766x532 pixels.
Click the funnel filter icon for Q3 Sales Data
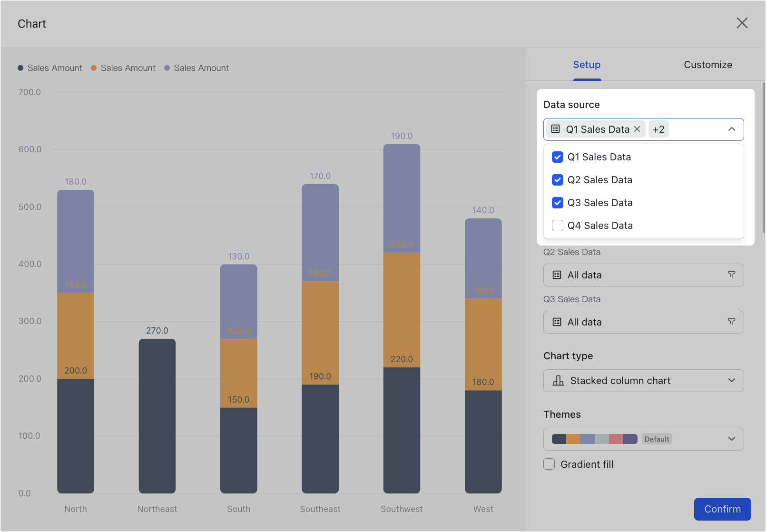(x=731, y=322)
